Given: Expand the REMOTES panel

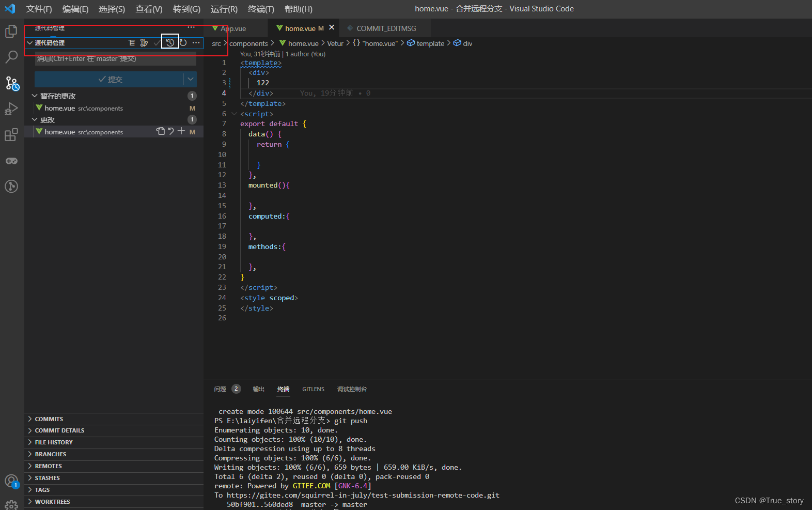Looking at the screenshot, I should (x=114, y=466).
